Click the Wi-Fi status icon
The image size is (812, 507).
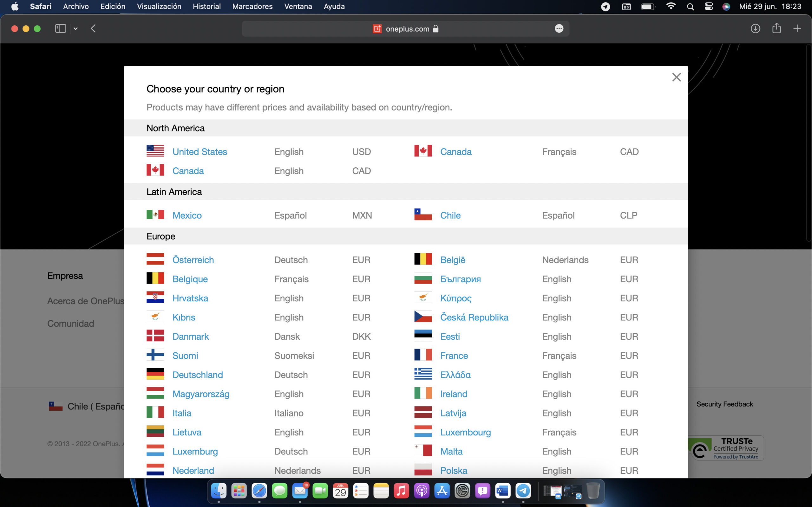coord(671,6)
